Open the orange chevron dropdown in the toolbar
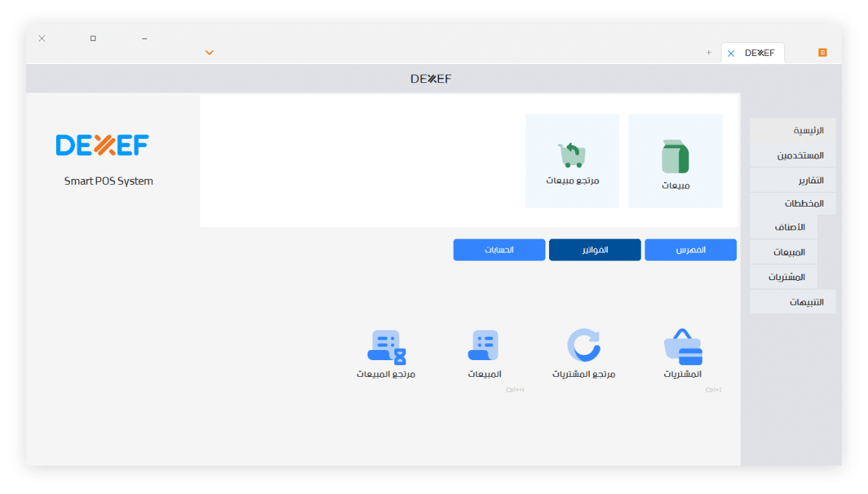This screenshot has height=494, width=868. (209, 52)
